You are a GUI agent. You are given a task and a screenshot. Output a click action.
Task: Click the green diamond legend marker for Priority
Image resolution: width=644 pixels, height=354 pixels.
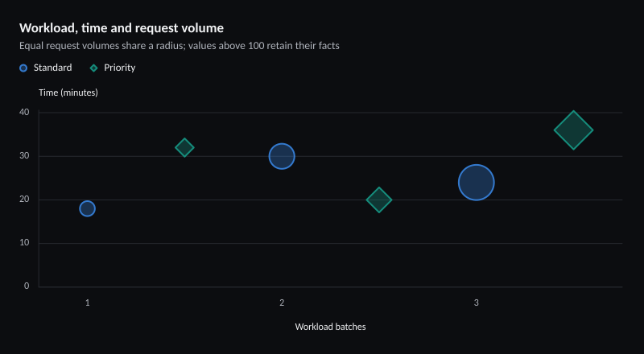pos(94,68)
